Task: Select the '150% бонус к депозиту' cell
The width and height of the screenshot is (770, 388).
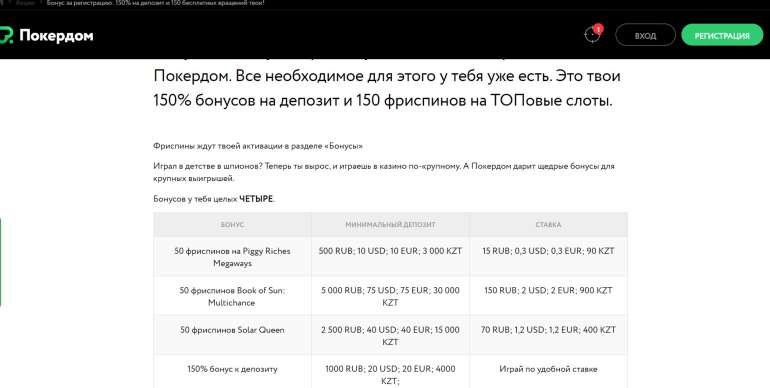Action: tap(232, 372)
